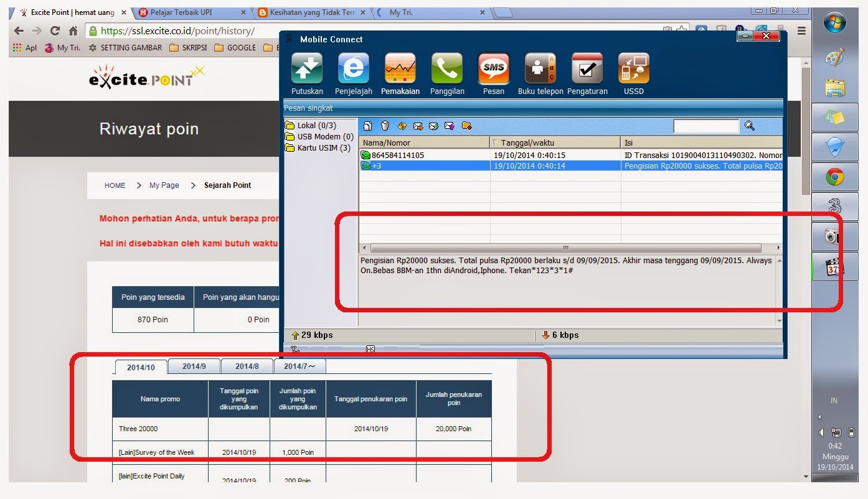Open the Panggilan phone icon
Image resolution: width=868 pixels, height=499 pixels.
[x=447, y=68]
